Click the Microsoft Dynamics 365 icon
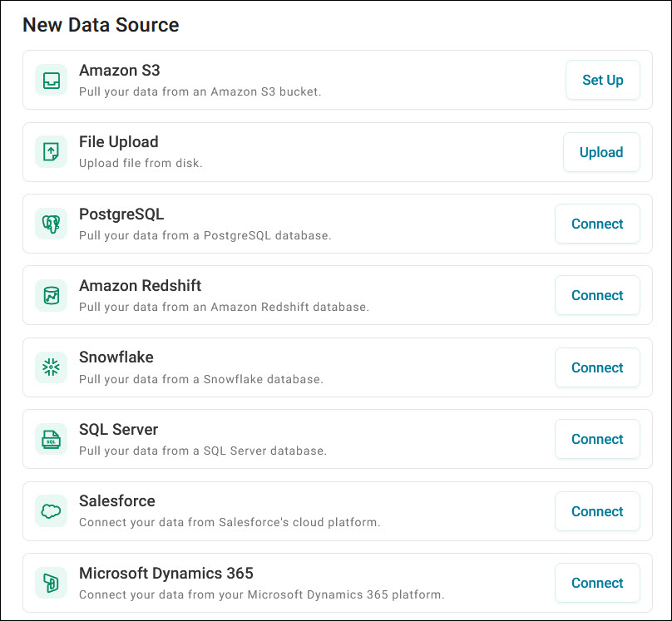This screenshot has height=621, width=672. 51,583
